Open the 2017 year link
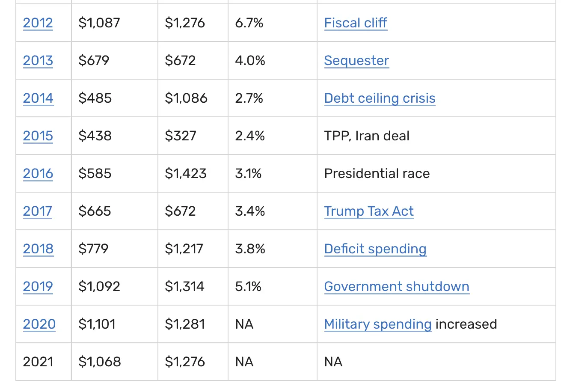This screenshot has height=392, width=564. click(37, 211)
